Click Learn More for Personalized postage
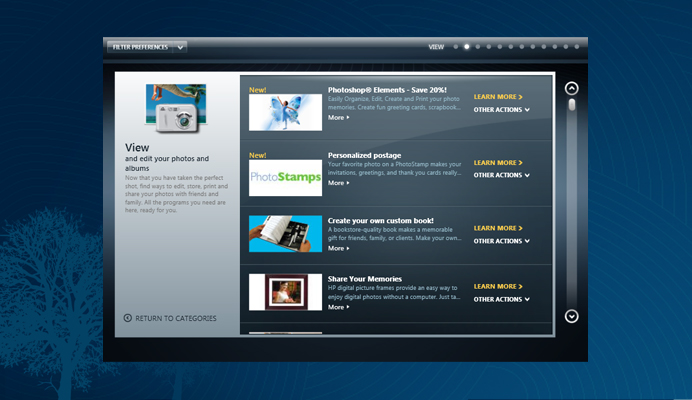 click(x=498, y=162)
